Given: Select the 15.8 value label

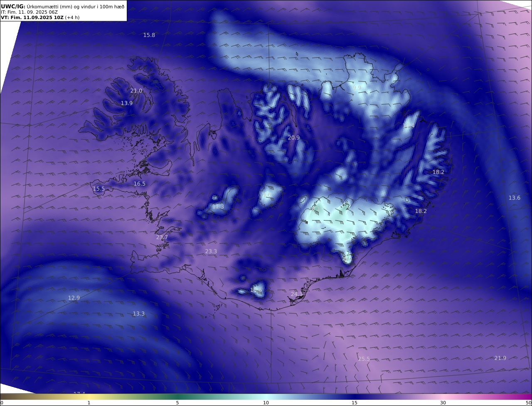Looking at the screenshot, I should point(149,35).
